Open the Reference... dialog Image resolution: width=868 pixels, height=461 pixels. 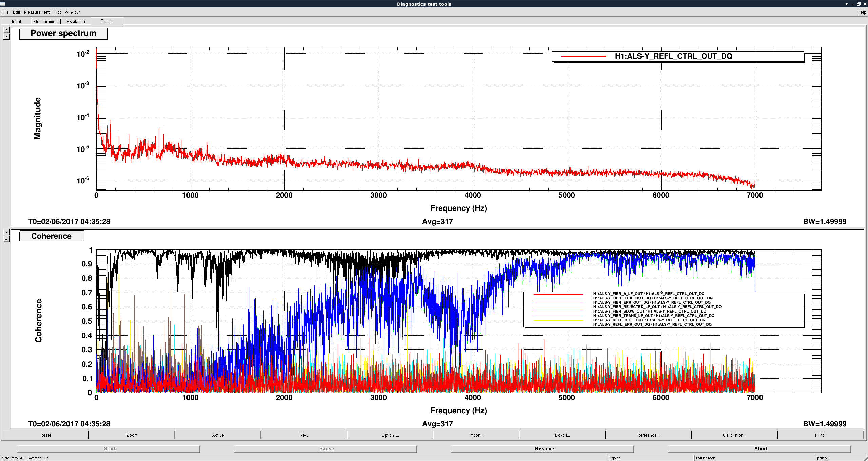(649, 435)
